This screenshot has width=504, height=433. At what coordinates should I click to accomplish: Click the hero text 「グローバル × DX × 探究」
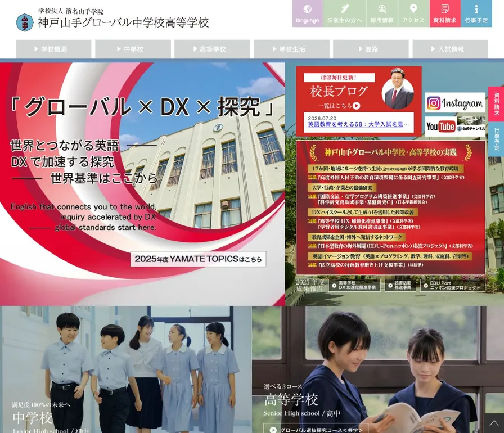tap(142, 107)
